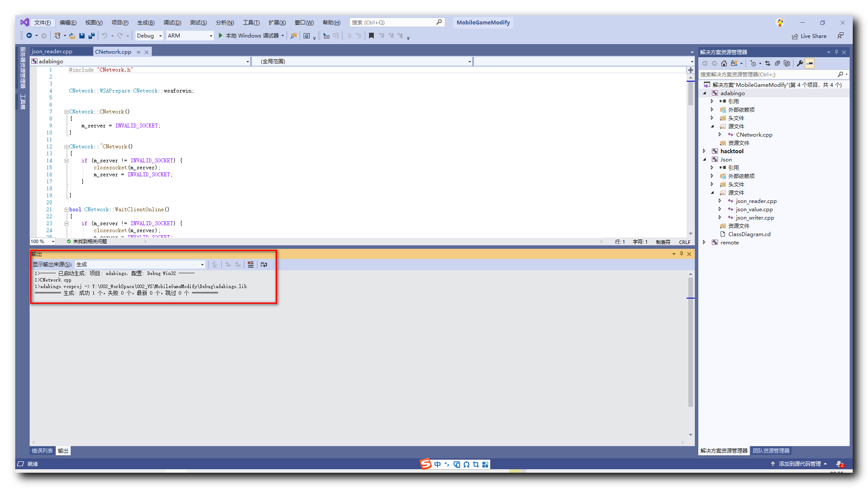
Task: Click the top search box 搜索 (Ctrl+Q)
Action: (397, 22)
